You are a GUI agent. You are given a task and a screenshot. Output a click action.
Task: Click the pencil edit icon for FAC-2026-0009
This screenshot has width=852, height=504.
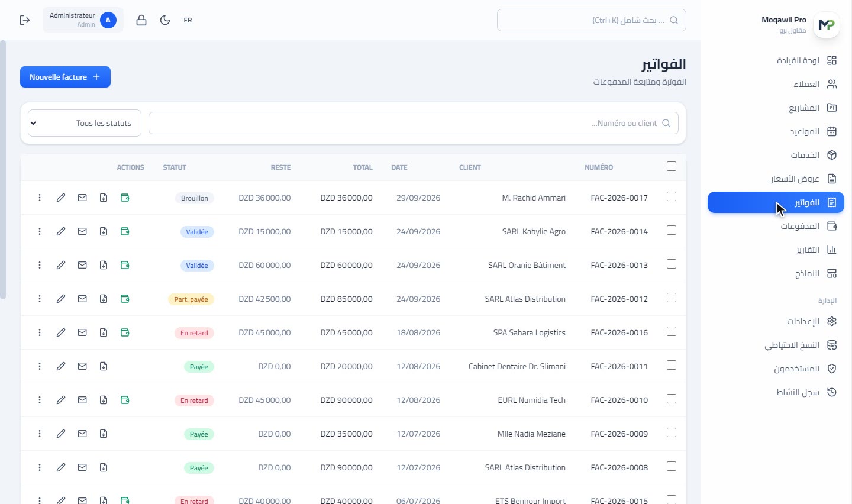[x=61, y=434]
